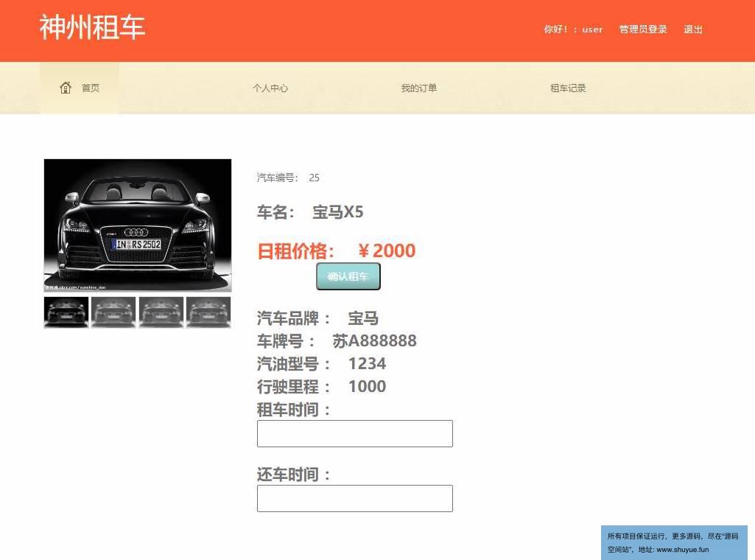Open 租车记录 menu item
This screenshot has width=755, height=560.
coord(568,88)
